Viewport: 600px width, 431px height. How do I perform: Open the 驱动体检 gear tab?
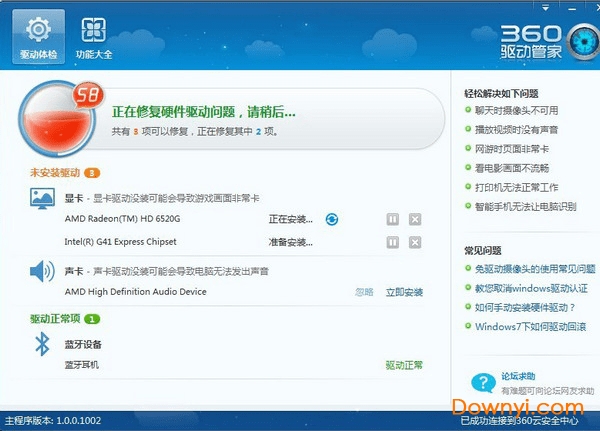(39, 37)
